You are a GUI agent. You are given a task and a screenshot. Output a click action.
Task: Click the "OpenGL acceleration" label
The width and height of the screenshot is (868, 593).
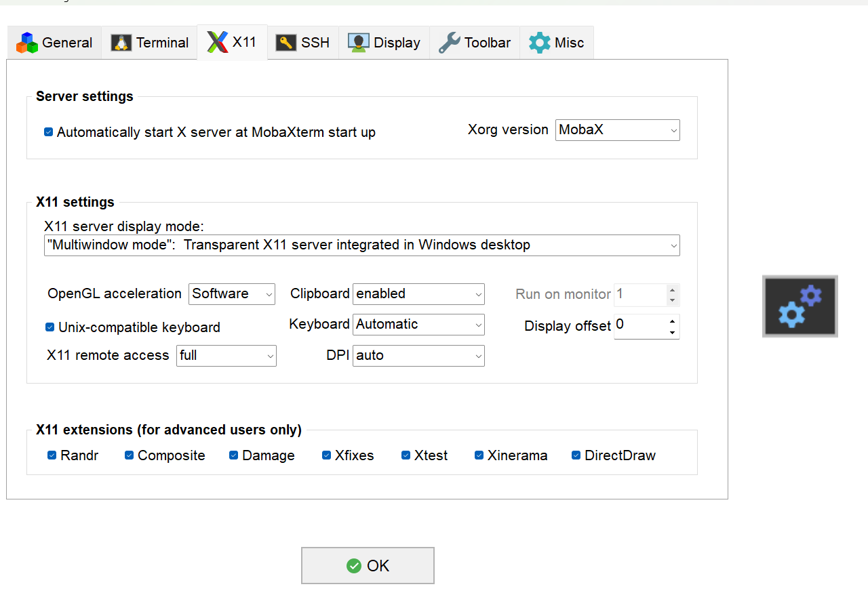click(115, 293)
